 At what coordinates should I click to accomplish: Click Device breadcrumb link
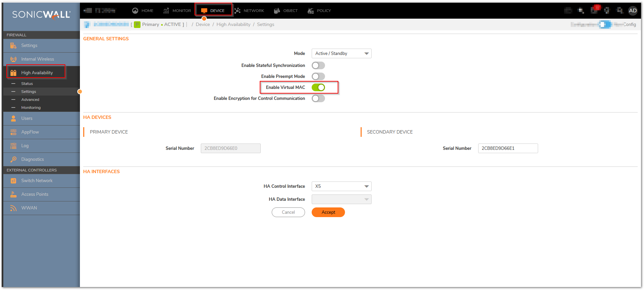203,25
